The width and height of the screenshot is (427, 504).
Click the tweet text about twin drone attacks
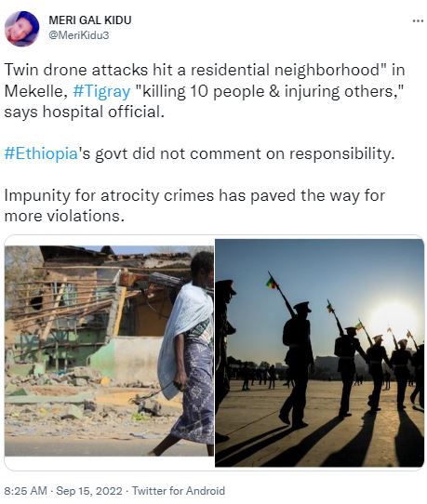[205, 91]
